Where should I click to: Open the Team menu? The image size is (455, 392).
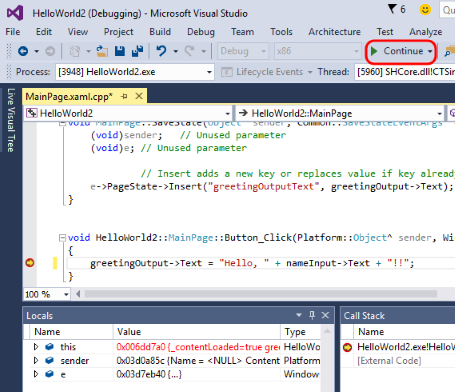[x=242, y=32]
